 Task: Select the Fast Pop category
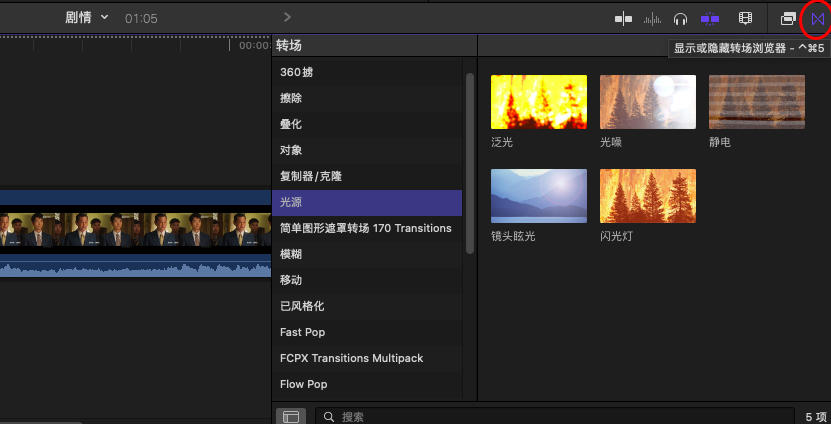(367, 332)
